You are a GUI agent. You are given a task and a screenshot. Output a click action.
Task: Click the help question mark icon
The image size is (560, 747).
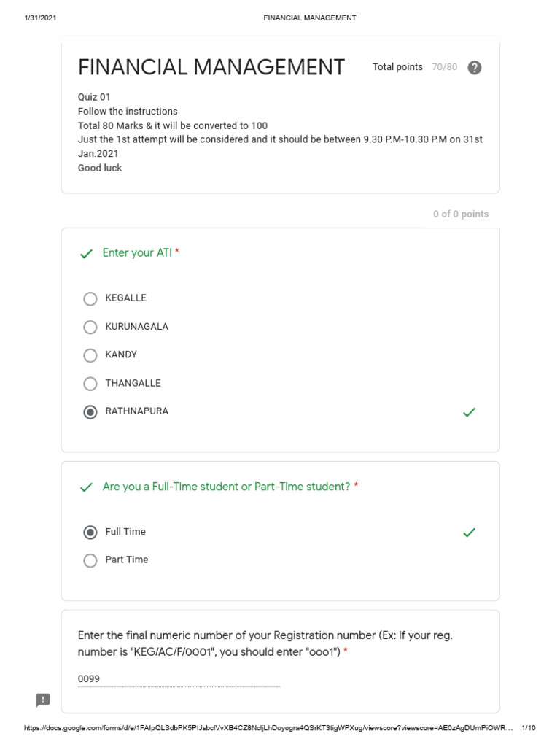[475, 68]
